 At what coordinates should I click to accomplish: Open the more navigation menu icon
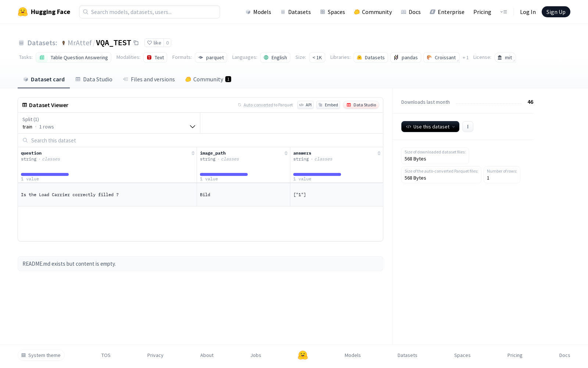[x=503, y=12]
